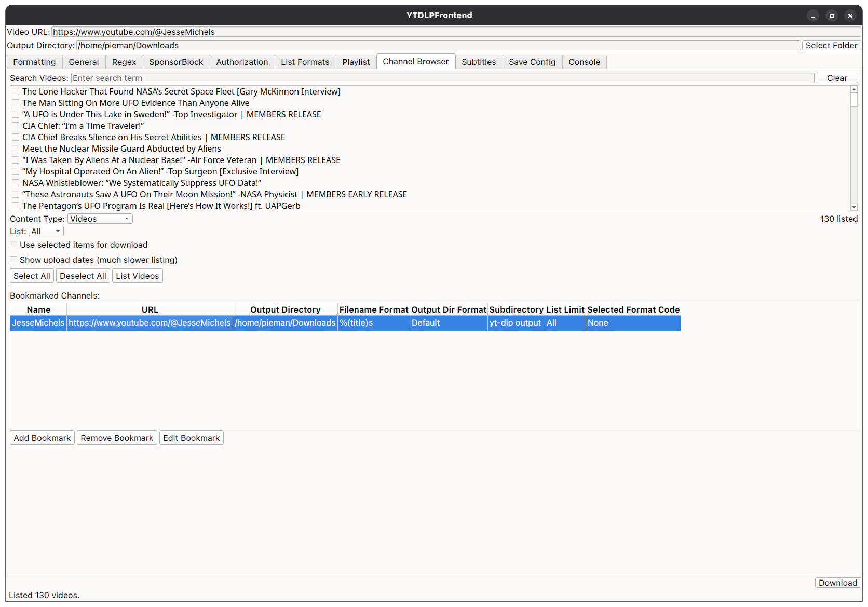Open the Playlist tab
This screenshot has height=607, width=868.
[356, 62]
